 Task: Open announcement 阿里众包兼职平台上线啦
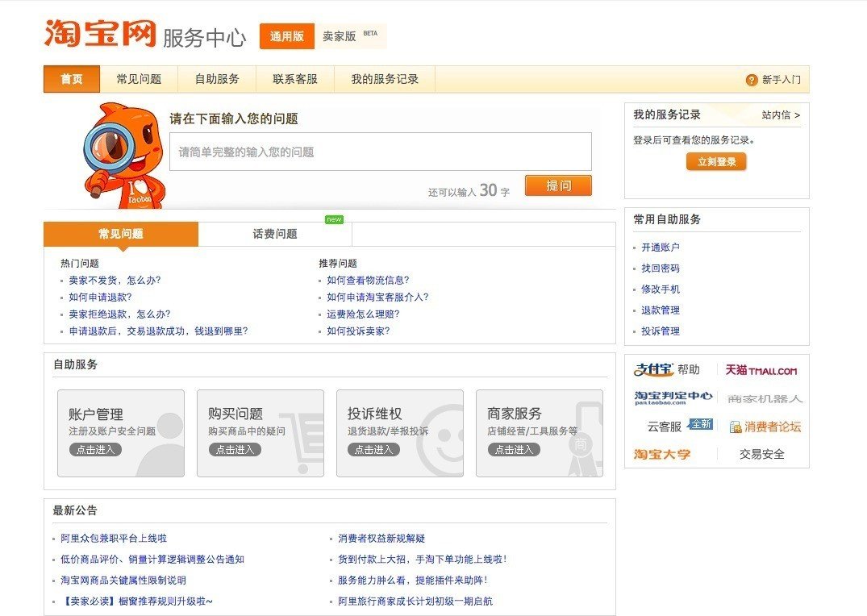click(x=114, y=538)
